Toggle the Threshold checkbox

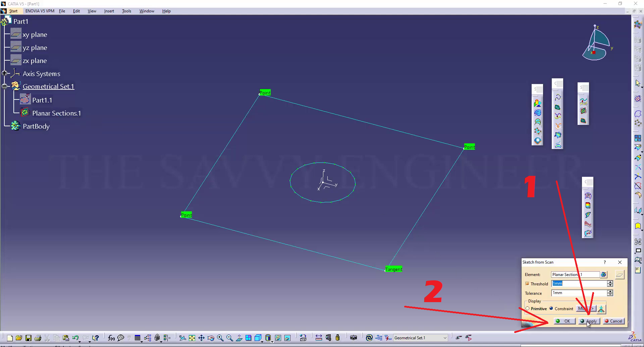(x=527, y=284)
